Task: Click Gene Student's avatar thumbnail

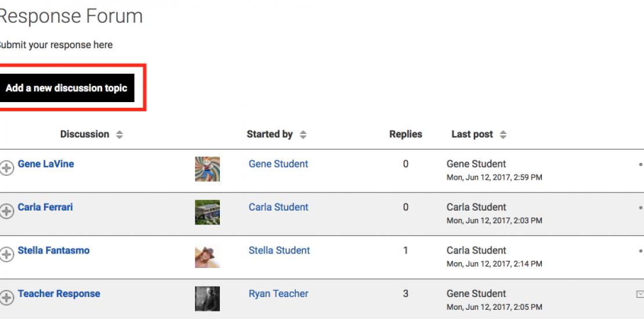Action: point(207,169)
